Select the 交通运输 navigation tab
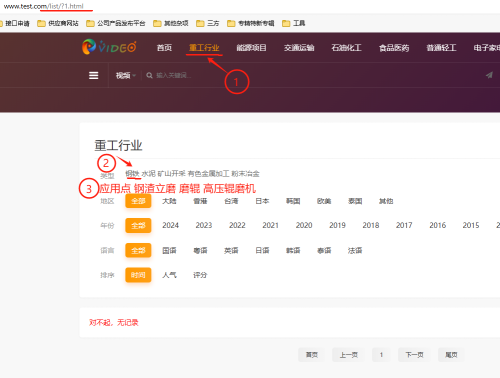Image resolution: width=500 pixels, height=378 pixels. (x=299, y=48)
